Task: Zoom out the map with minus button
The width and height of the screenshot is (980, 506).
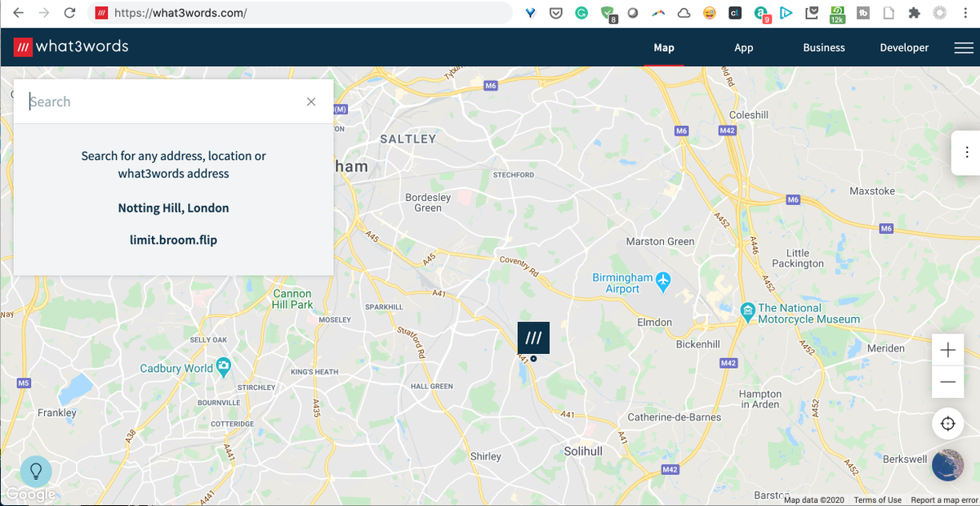Action: click(x=947, y=382)
